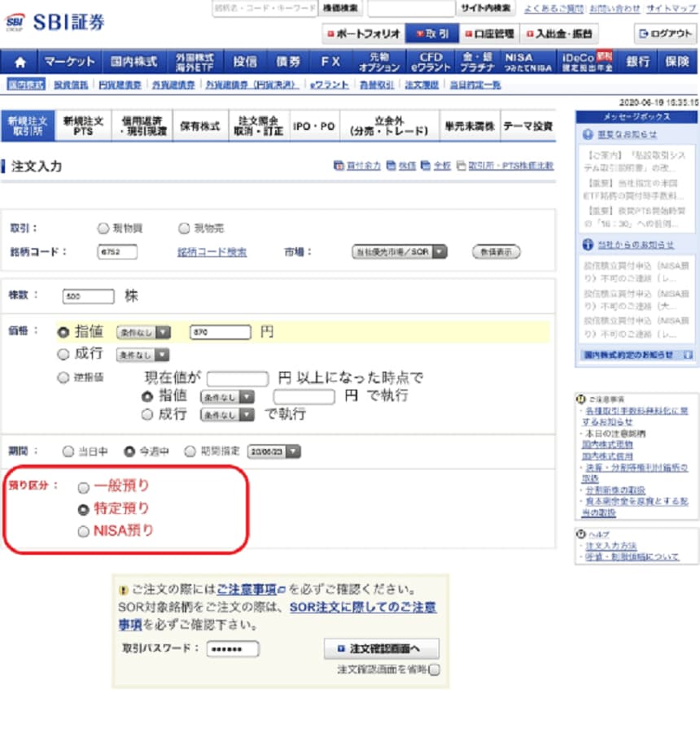Open the 市場 dropdown 当社優先市場/SOR
This screenshot has width=700, height=737.
[400, 252]
